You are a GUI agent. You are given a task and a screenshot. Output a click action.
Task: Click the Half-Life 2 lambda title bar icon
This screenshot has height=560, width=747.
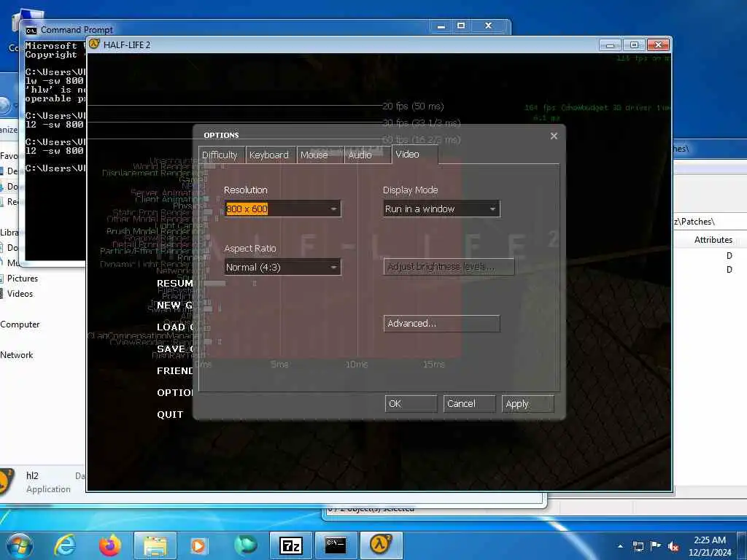coord(94,44)
